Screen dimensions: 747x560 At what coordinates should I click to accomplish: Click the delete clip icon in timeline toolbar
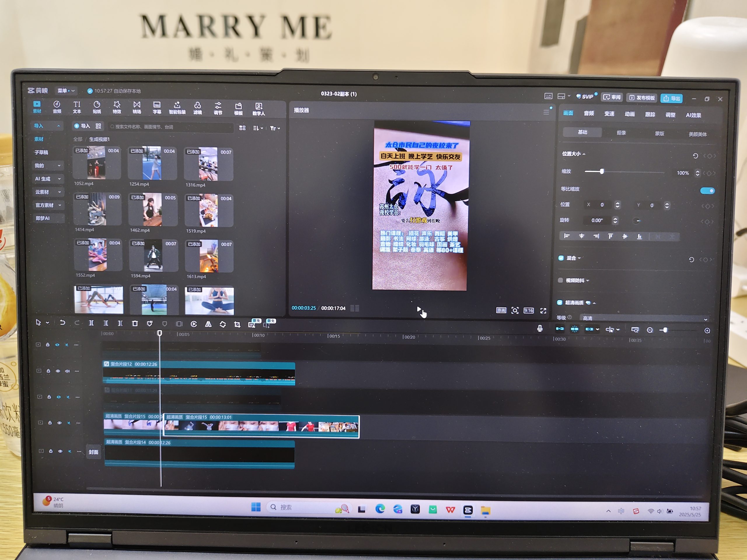click(x=135, y=323)
